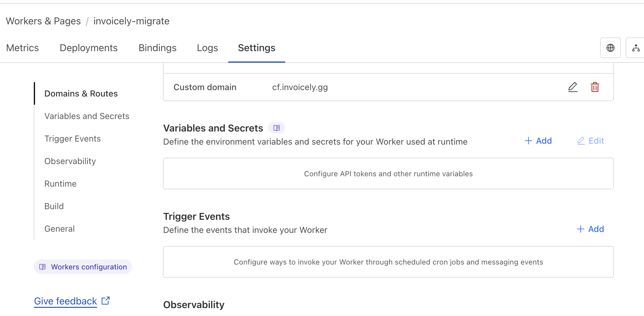Delete the cf.invoicely.gg custom domain

pyautogui.click(x=595, y=87)
